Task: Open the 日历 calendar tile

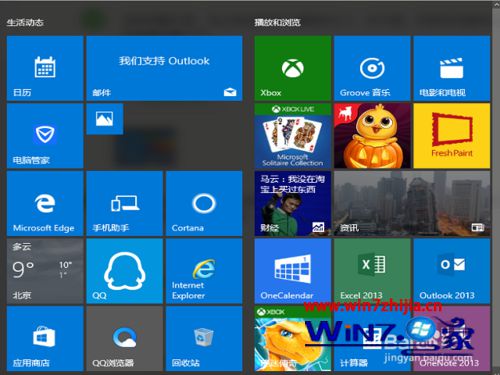Action: coord(45,68)
